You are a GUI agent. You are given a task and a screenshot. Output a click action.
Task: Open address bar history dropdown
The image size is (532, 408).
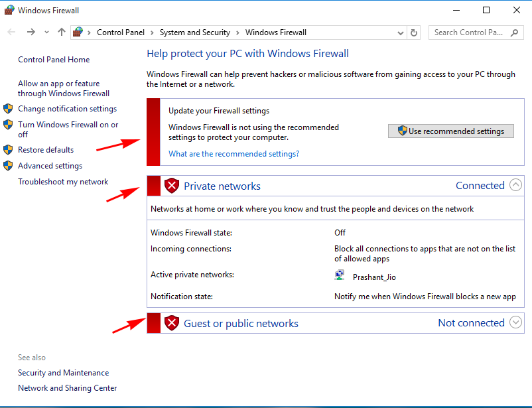(x=401, y=33)
